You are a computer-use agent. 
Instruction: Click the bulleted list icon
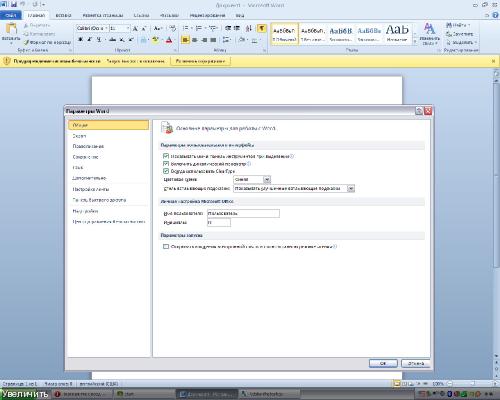pyautogui.click(x=185, y=29)
